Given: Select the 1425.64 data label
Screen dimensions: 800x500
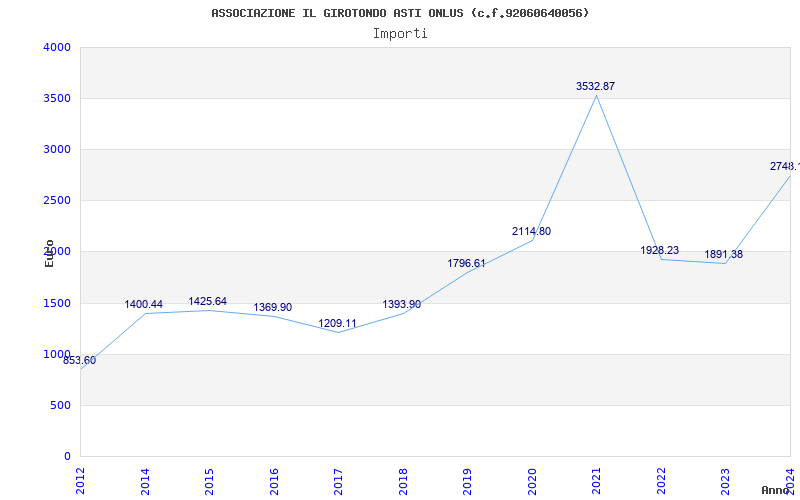Looking at the screenshot, I should point(208,302).
